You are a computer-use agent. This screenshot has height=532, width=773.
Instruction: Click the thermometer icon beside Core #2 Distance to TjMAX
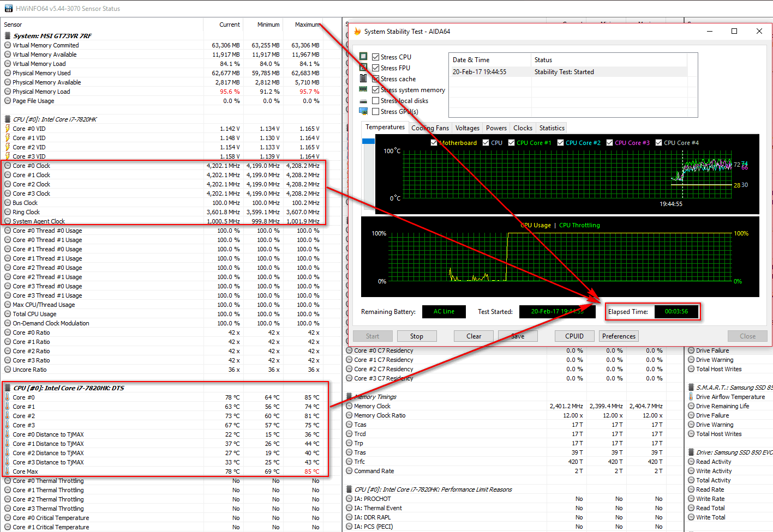click(x=8, y=453)
